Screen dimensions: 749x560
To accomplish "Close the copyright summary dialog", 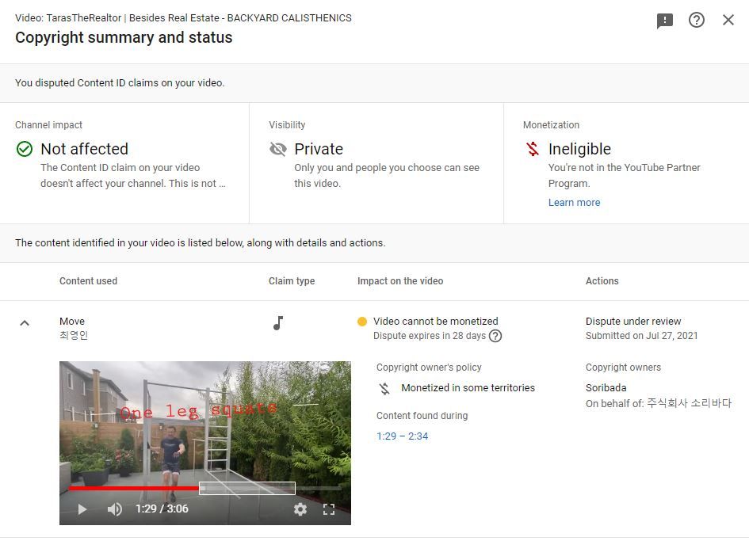I will tap(728, 20).
